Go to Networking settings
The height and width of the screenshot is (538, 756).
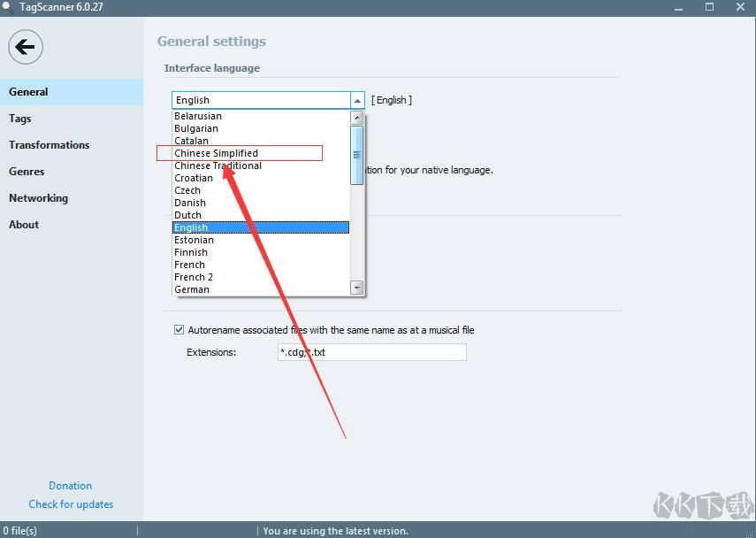pyautogui.click(x=72, y=198)
